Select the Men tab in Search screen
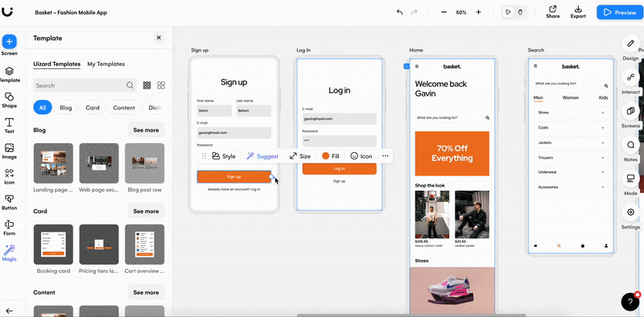 click(x=538, y=97)
